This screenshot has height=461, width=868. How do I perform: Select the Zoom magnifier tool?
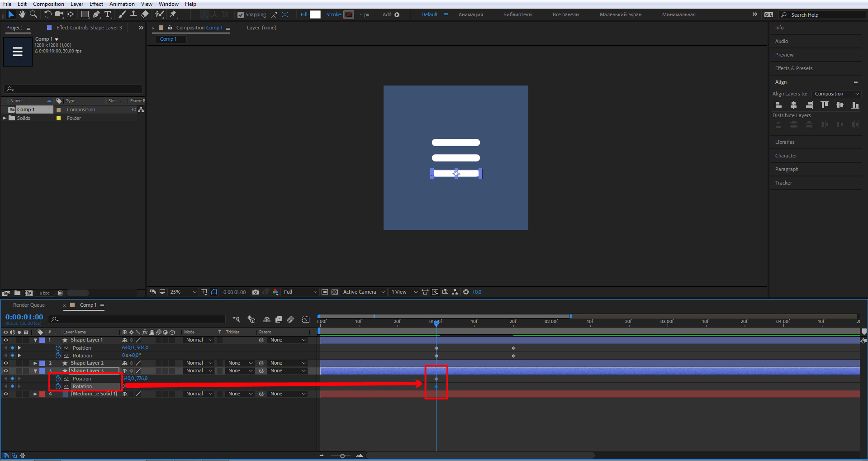pyautogui.click(x=33, y=14)
